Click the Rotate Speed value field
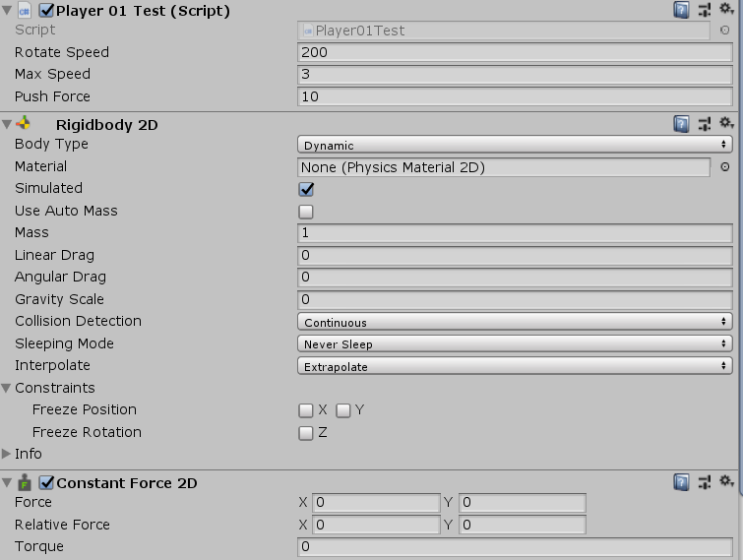The image size is (743, 560). [x=515, y=52]
